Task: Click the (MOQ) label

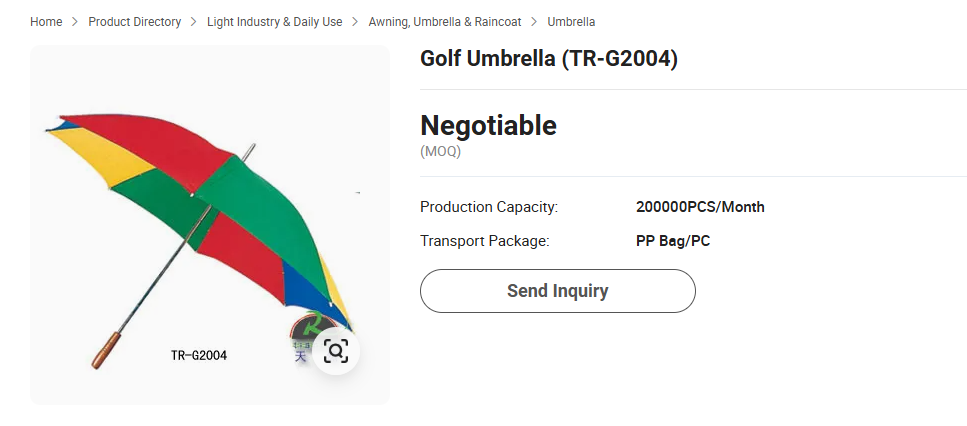Action: click(x=440, y=152)
